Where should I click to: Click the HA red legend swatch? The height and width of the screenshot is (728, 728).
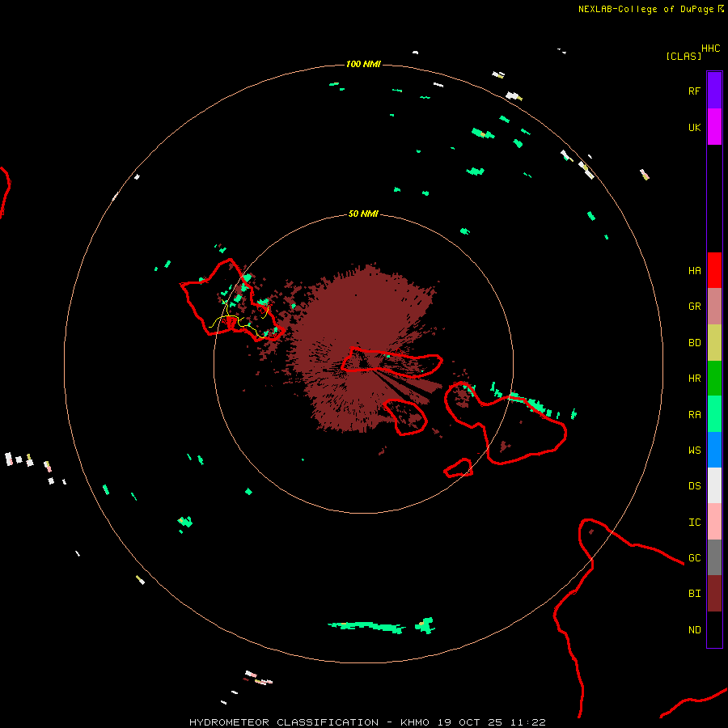click(x=714, y=270)
